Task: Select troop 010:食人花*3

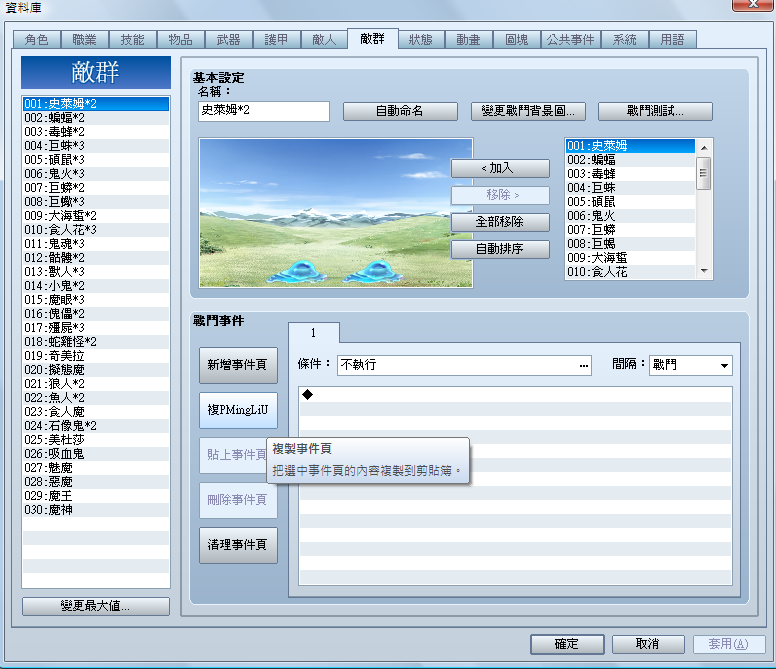Action: (x=96, y=230)
